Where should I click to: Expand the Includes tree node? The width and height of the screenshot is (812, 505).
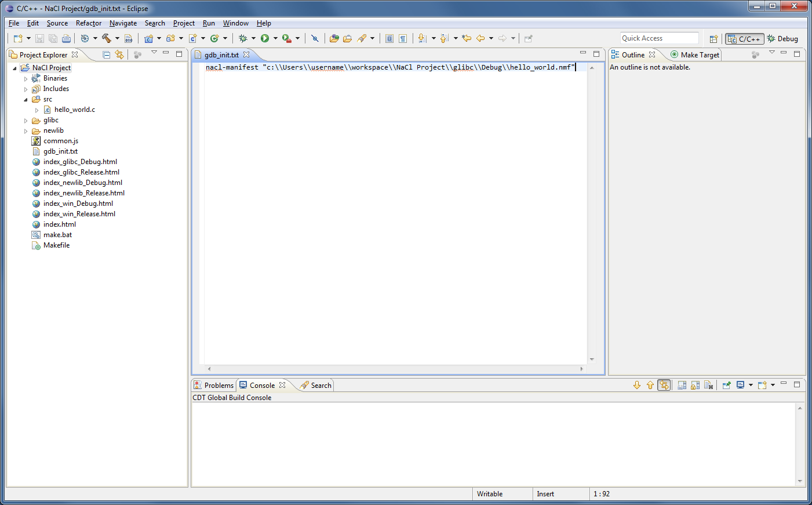pos(26,89)
